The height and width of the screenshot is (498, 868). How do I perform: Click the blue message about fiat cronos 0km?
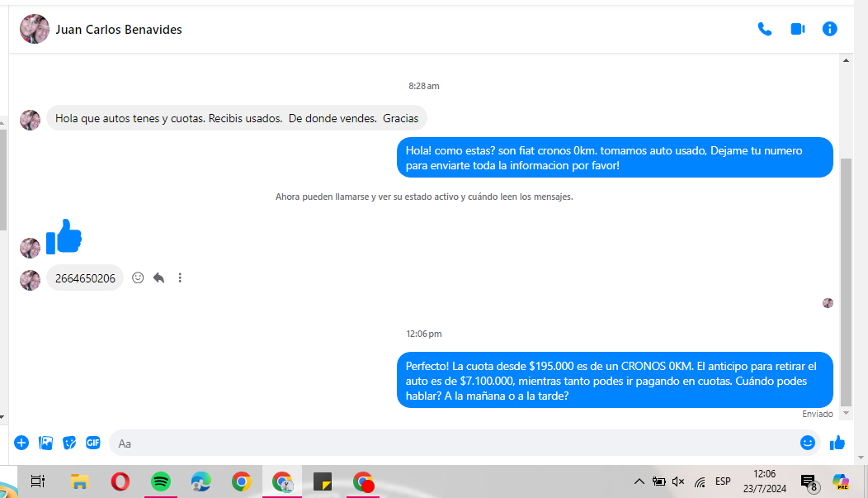pos(615,158)
